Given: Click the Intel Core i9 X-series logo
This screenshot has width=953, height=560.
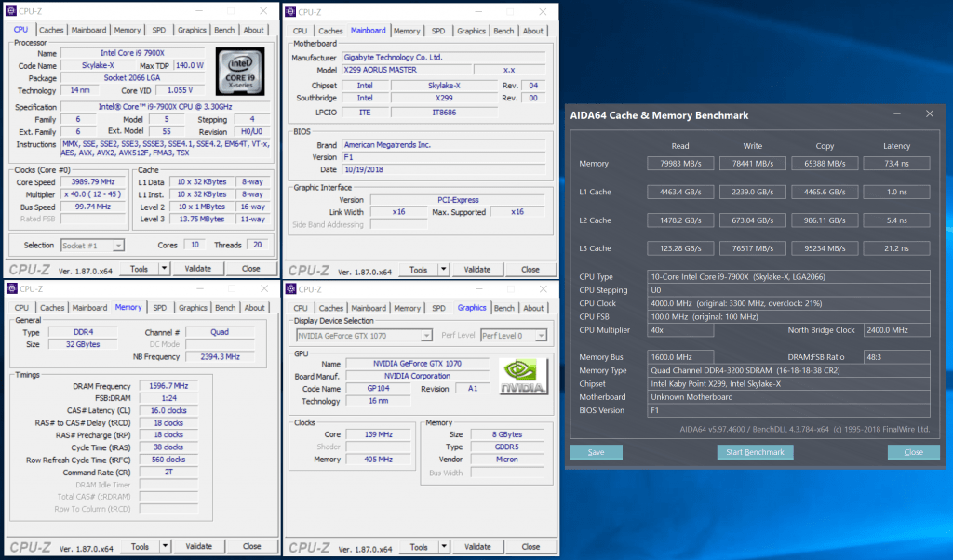Looking at the screenshot, I should click(x=240, y=71).
